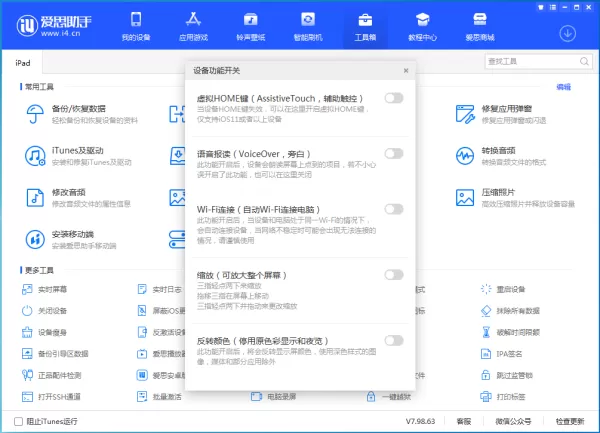
Task: Close the 设备功能开关 dialog
Action: coord(406,71)
